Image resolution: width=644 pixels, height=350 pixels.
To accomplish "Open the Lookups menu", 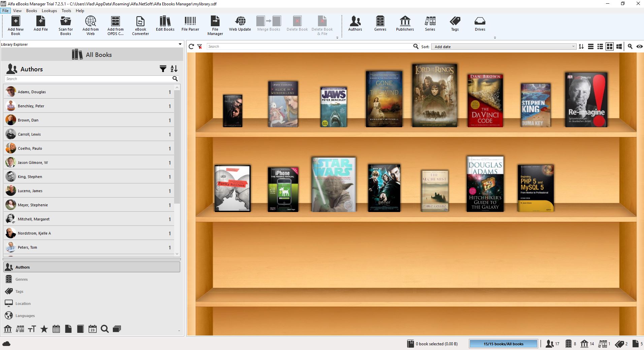I will pos(49,11).
